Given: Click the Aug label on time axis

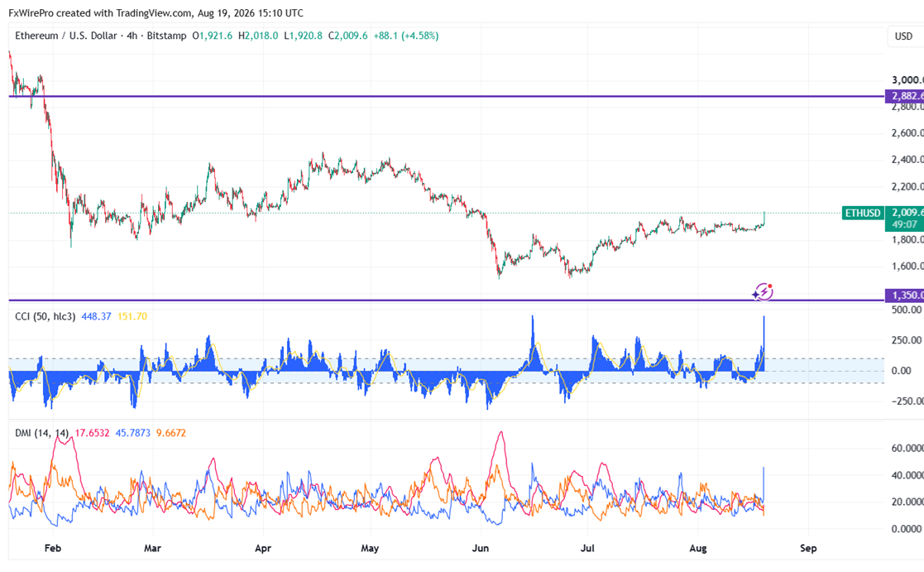Looking at the screenshot, I should (697, 549).
